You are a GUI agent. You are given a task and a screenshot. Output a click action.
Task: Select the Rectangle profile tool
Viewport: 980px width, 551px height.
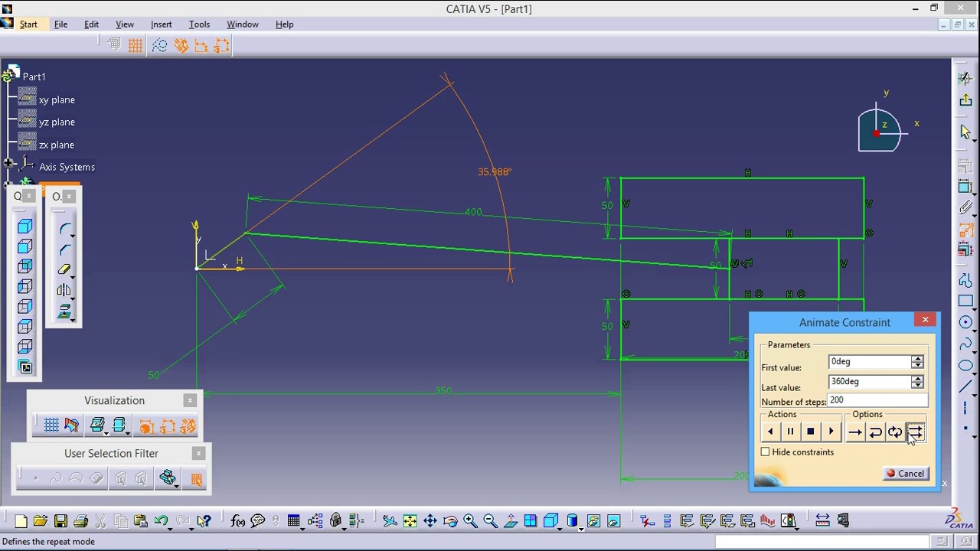(x=966, y=302)
